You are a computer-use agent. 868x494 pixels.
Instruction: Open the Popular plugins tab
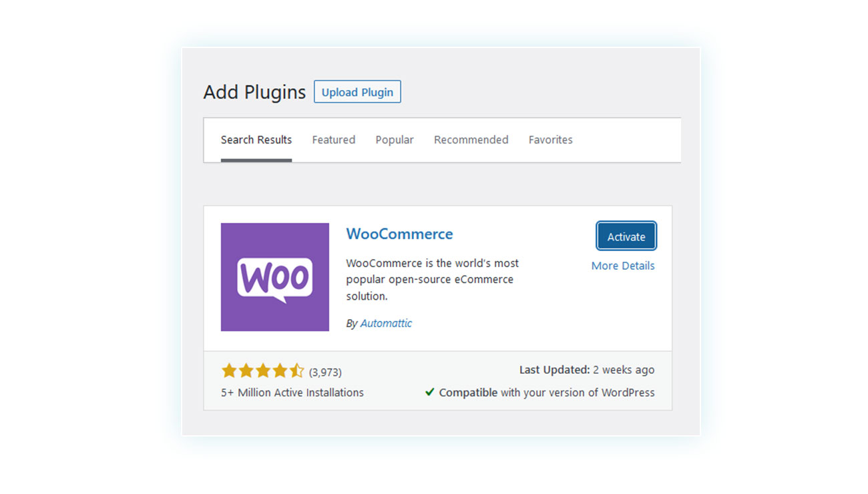click(395, 140)
